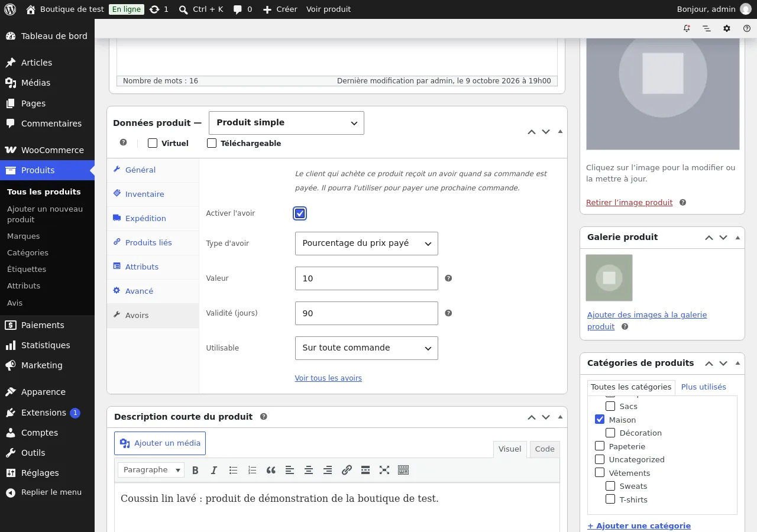Toggle fullscreen editor mode

click(384, 470)
